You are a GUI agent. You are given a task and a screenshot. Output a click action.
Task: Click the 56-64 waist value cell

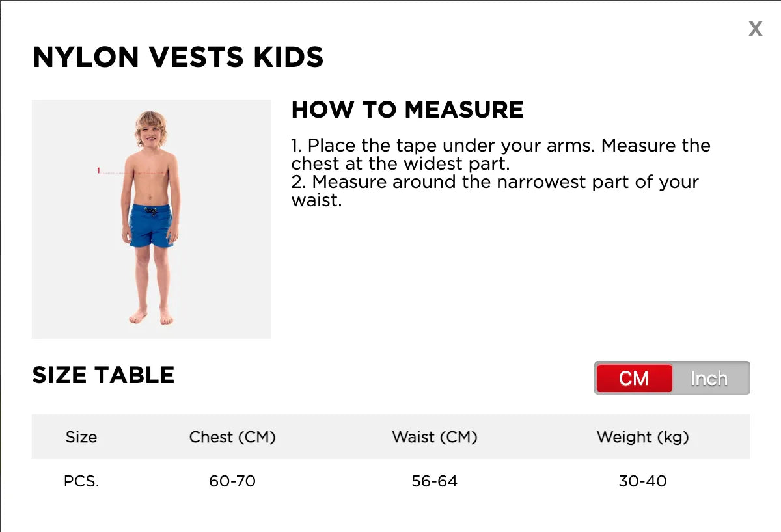point(435,481)
